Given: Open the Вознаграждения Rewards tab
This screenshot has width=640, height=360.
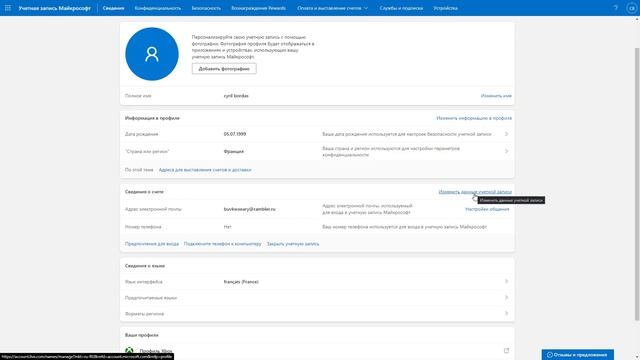Looking at the screenshot, I should tap(258, 8).
